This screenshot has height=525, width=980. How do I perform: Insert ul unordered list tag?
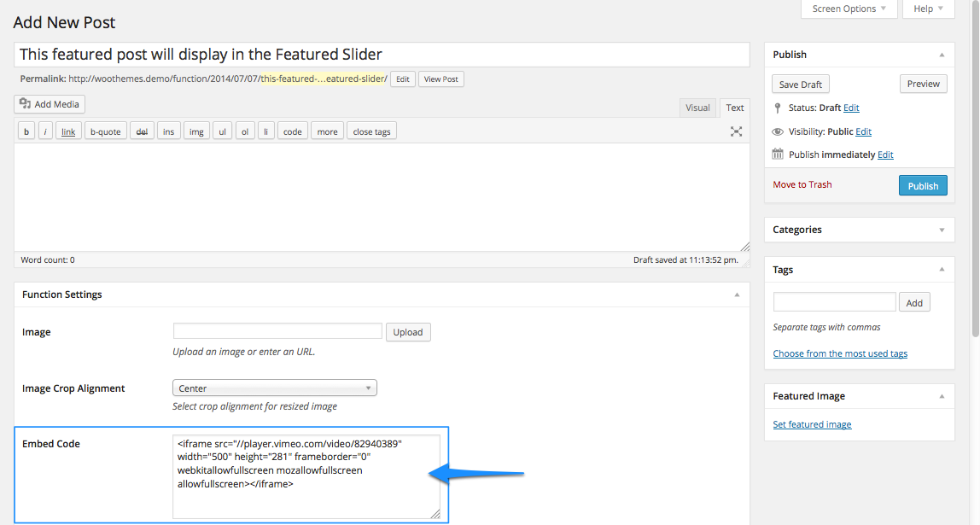point(223,131)
